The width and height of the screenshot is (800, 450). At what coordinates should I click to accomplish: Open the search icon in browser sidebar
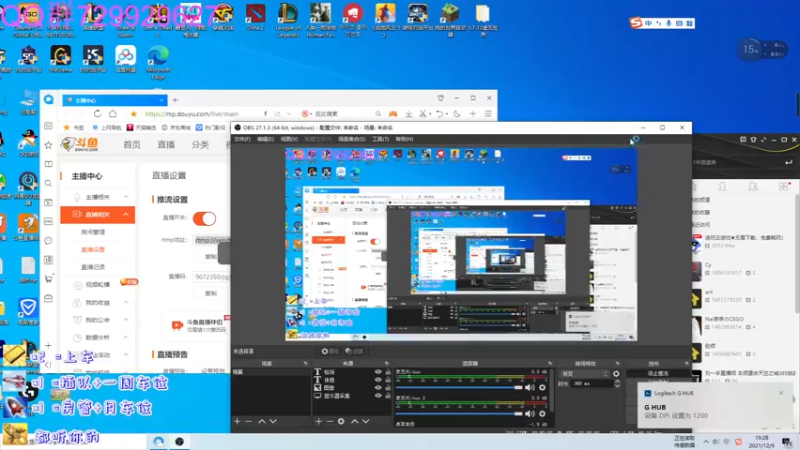point(48,183)
